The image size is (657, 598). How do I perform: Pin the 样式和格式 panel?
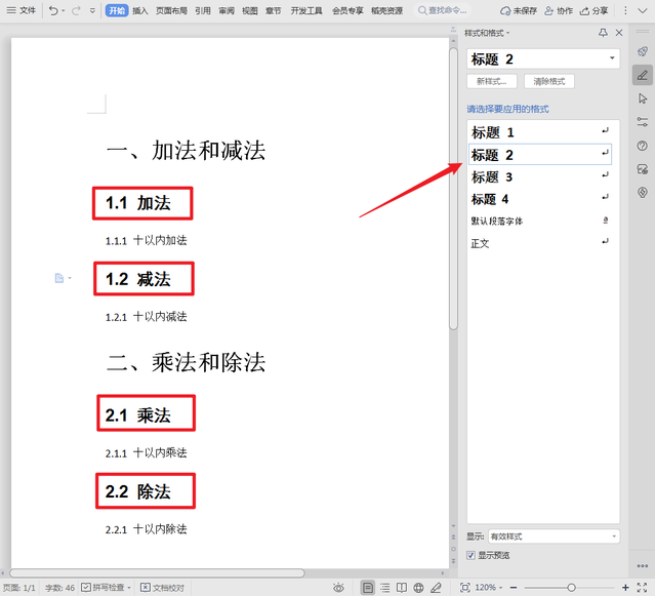tap(602, 33)
